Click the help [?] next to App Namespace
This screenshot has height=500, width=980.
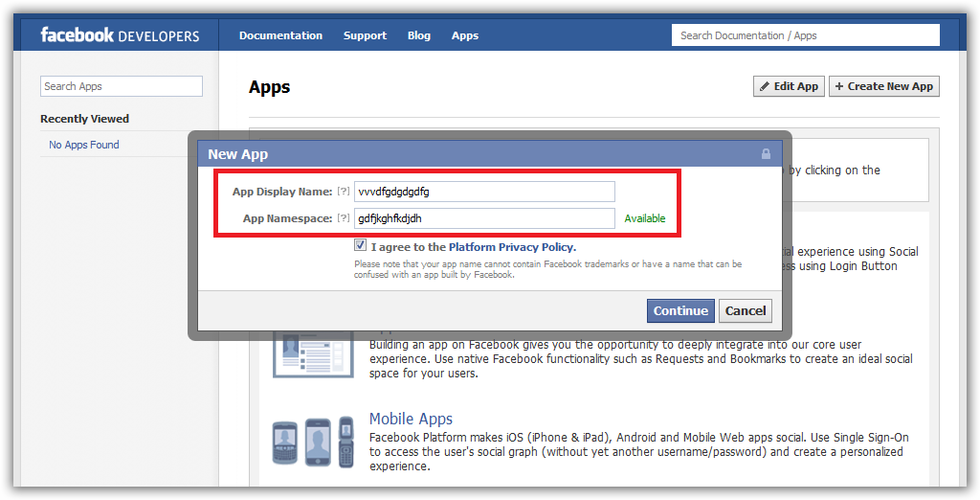point(343,218)
